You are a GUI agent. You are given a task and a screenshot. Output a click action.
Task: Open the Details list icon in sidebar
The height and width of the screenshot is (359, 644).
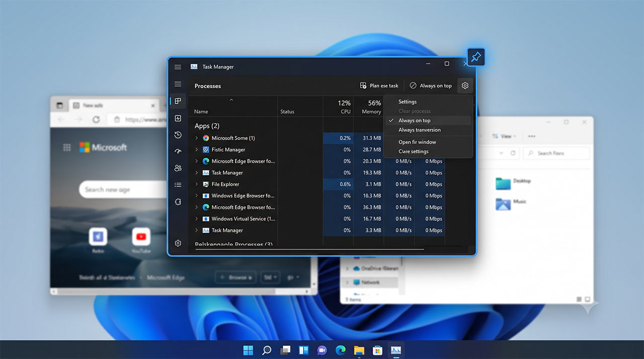pyautogui.click(x=178, y=185)
